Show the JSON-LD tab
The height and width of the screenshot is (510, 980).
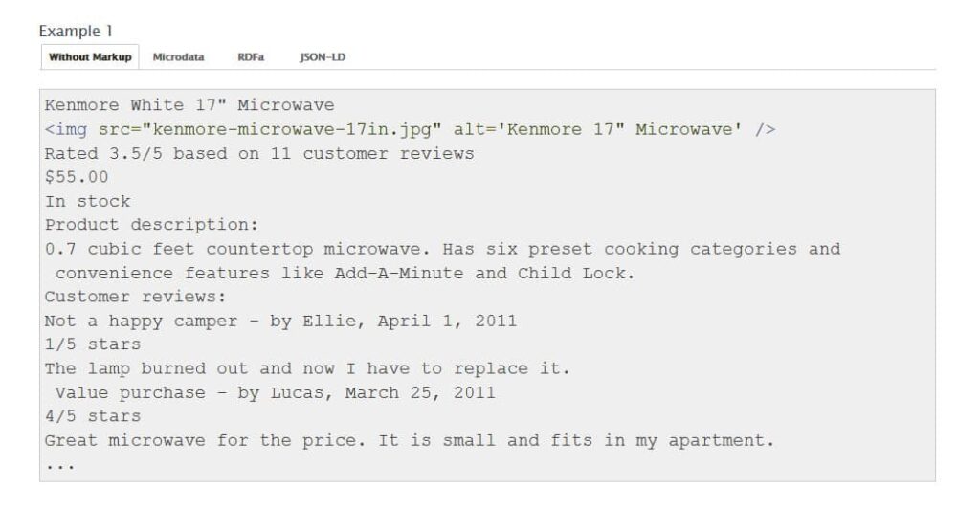[x=323, y=57]
